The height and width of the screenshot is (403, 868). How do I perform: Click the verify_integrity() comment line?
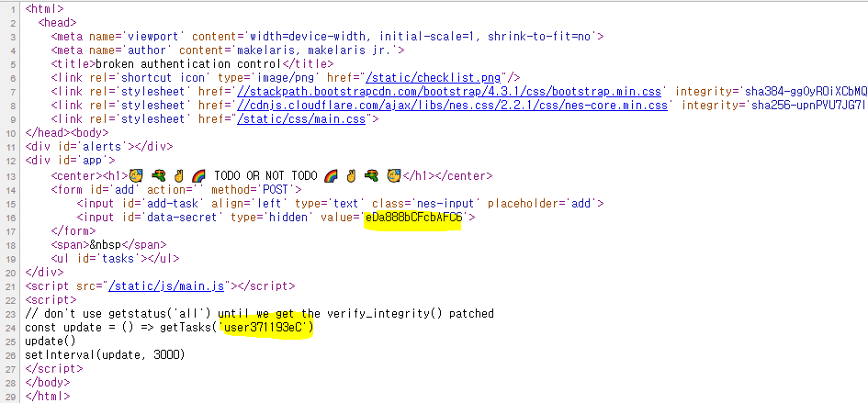(259, 314)
